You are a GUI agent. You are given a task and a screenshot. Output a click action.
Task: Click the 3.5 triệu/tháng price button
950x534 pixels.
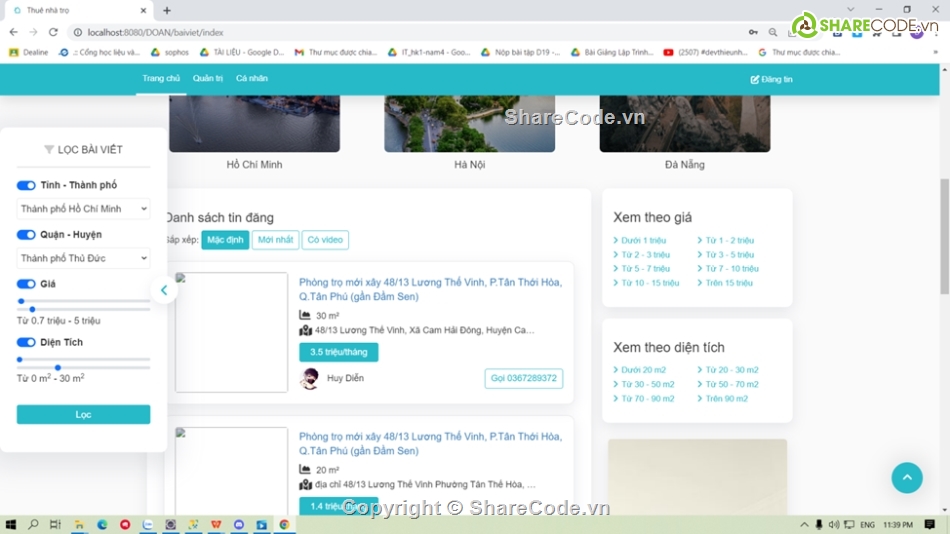coord(339,352)
